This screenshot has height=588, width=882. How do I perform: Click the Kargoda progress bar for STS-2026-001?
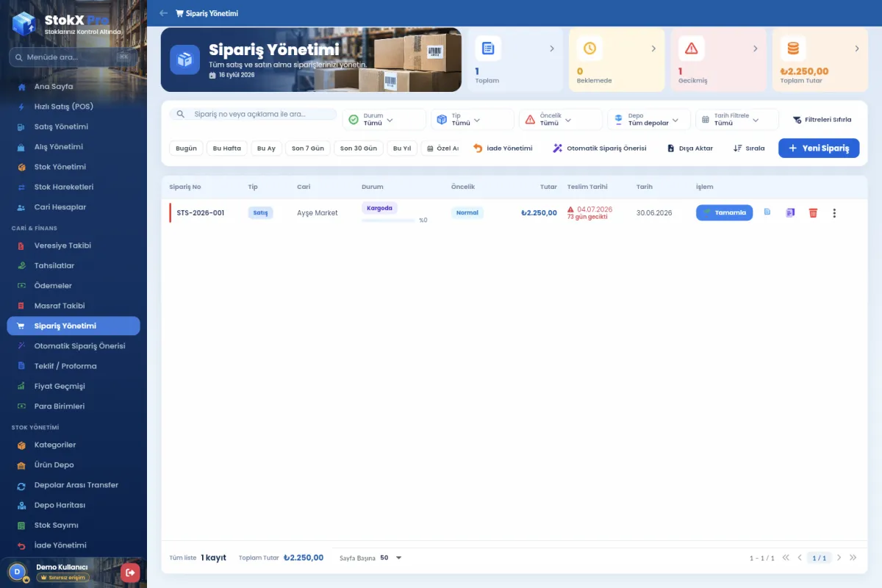388,220
